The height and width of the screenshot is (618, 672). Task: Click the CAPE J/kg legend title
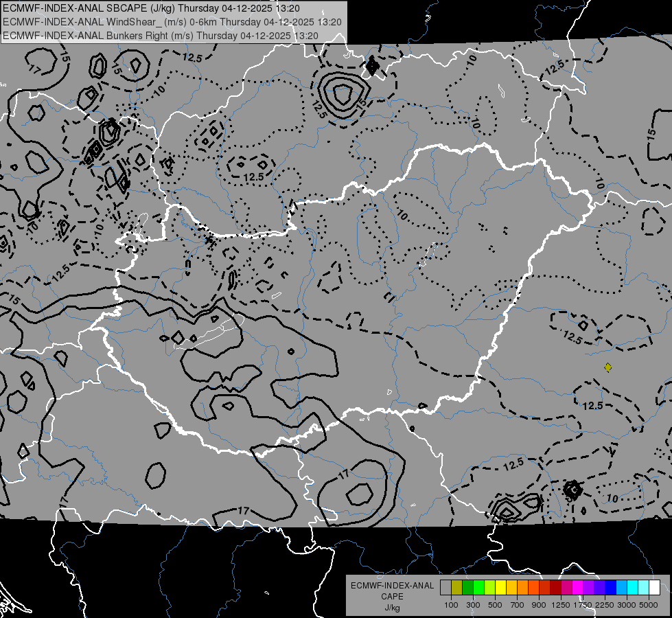(x=392, y=596)
